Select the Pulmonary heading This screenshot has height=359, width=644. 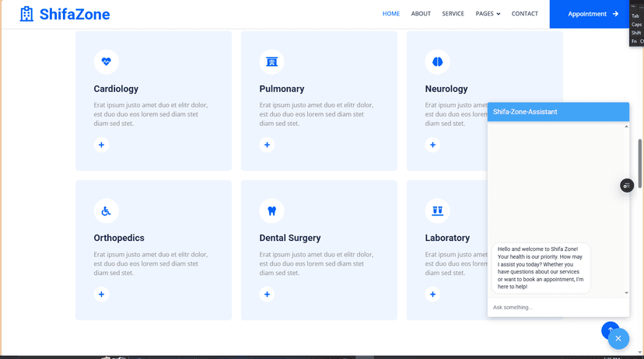[282, 89]
